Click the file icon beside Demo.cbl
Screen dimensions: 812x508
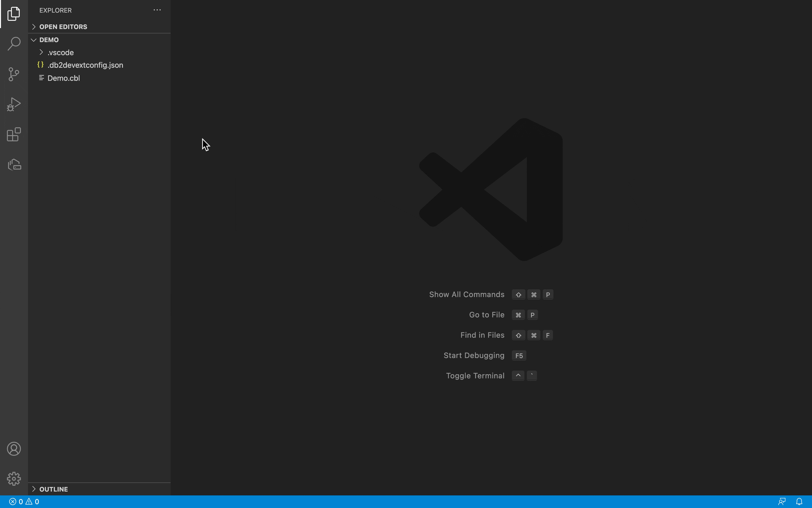pyautogui.click(x=42, y=78)
